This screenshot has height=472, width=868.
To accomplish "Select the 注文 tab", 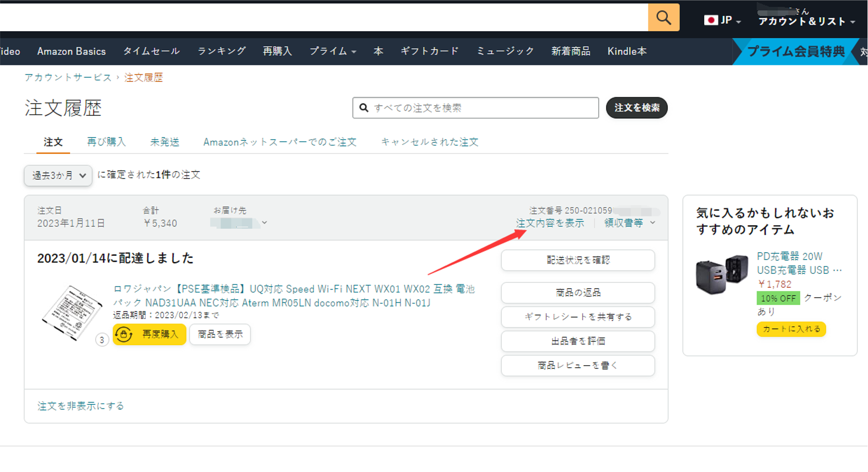I will (x=53, y=142).
